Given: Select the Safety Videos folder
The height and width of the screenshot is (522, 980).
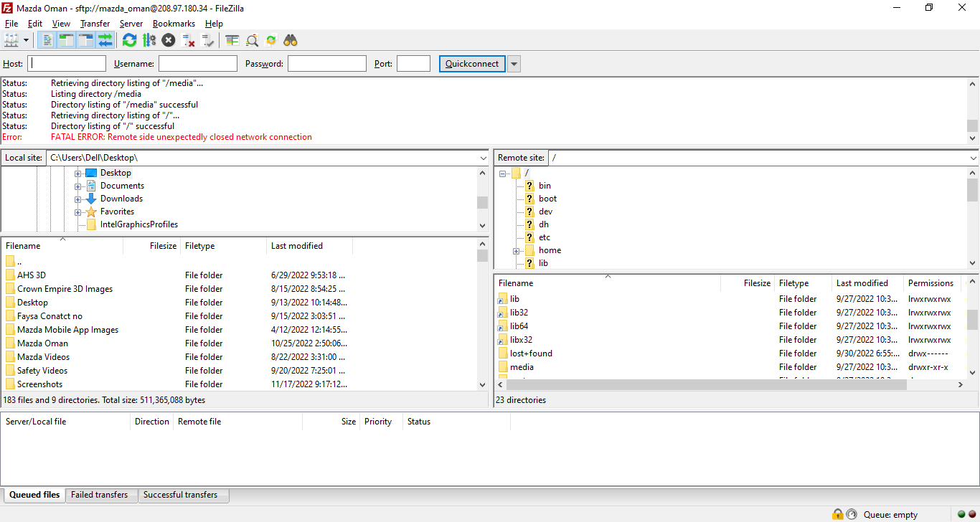Looking at the screenshot, I should click(x=42, y=371).
